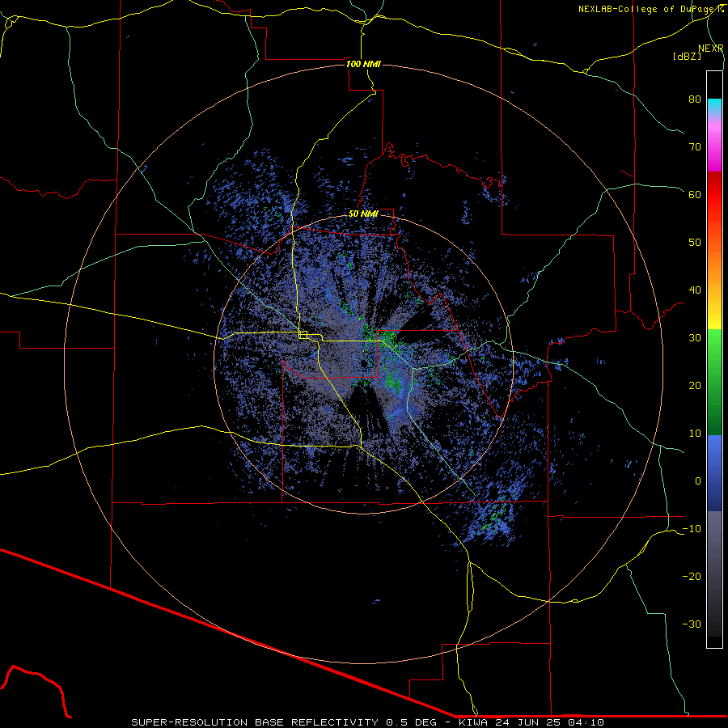Click the 0 dBZ scale value

coord(698,481)
